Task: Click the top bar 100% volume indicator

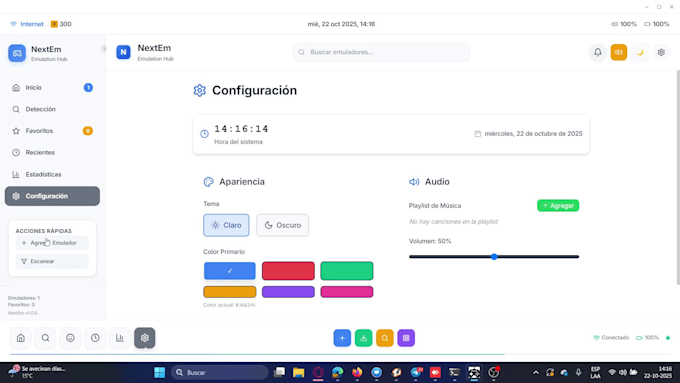Action: click(x=624, y=24)
